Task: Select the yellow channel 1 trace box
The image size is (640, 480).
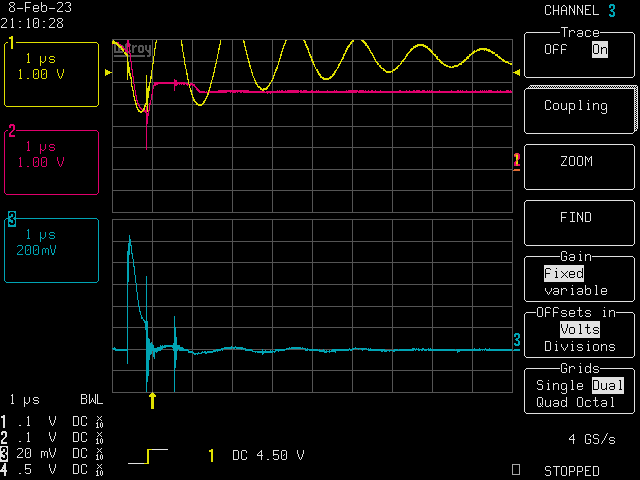Action: [x=52, y=74]
